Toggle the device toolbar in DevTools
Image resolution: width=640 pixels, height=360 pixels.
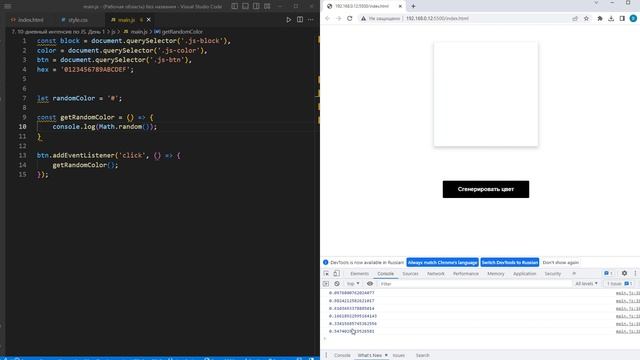coord(336,273)
